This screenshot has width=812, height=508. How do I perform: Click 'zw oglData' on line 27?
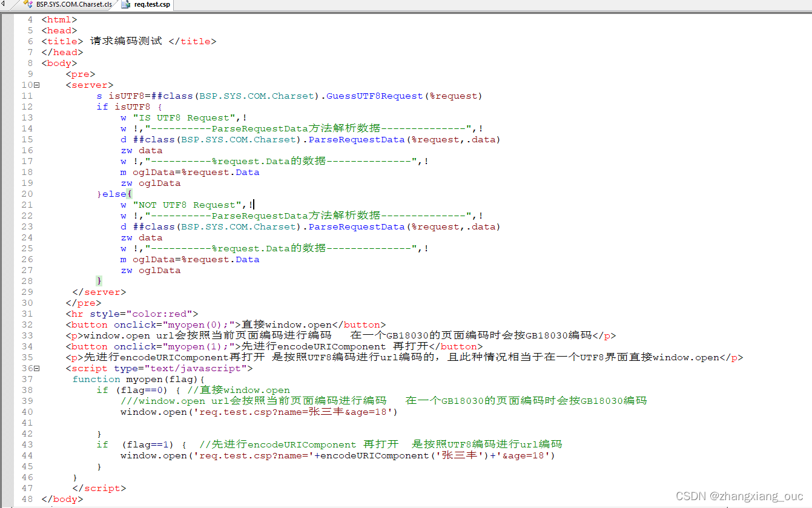coord(150,271)
